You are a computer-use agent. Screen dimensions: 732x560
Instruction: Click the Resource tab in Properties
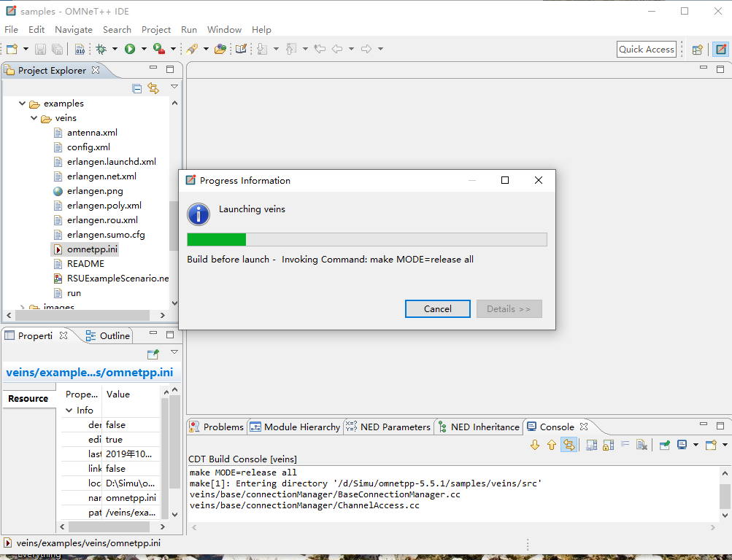click(28, 399)
